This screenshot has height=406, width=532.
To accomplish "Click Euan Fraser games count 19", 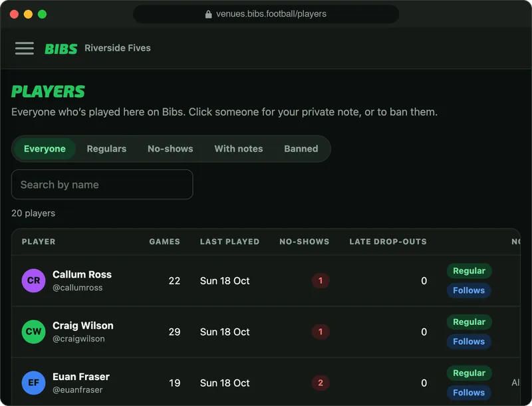I will tap(175, 383).
